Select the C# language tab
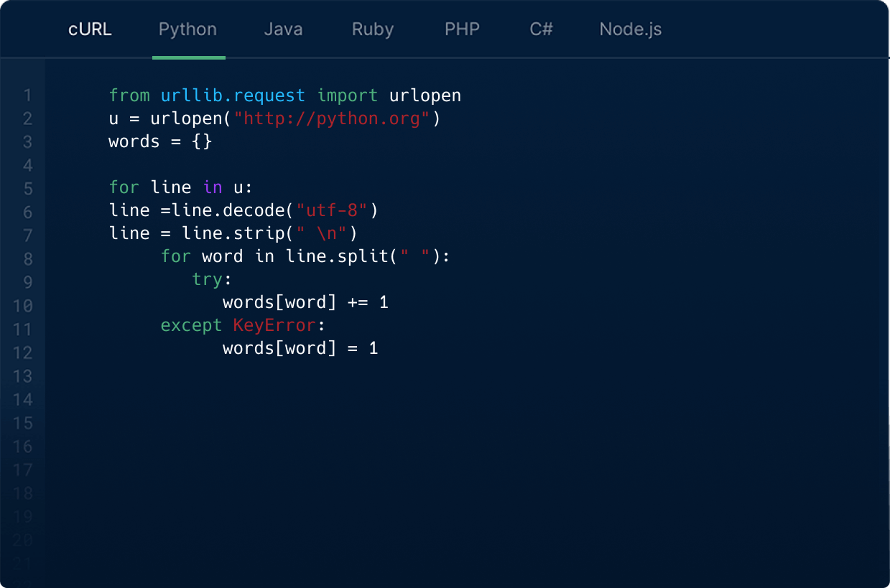Image resolution: width=890 pixels, height=588 pixels. pyautogui.click(x=541, y=29)
